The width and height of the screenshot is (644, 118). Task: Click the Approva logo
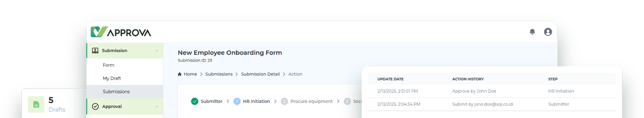(121, 32)
